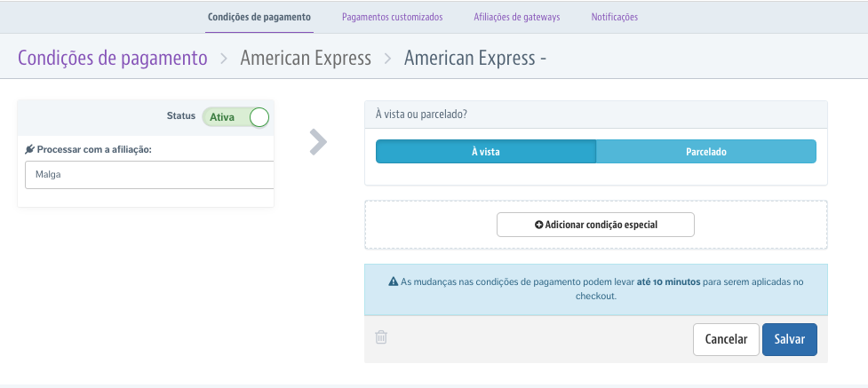Open the Malga affiliation dropdown
The height and width of the screenshot is (388, 868).
(149, 175)
